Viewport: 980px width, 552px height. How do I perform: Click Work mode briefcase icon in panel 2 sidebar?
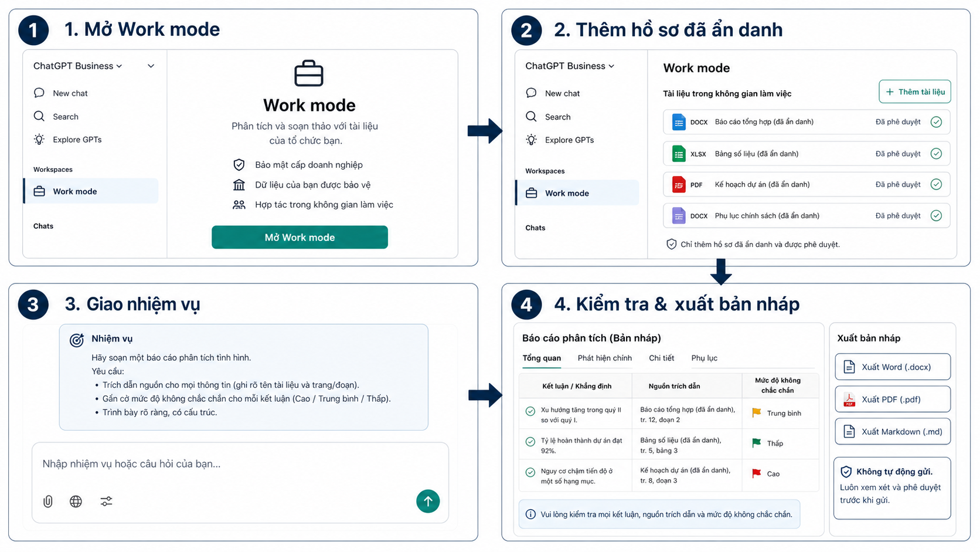click(531, 193)
